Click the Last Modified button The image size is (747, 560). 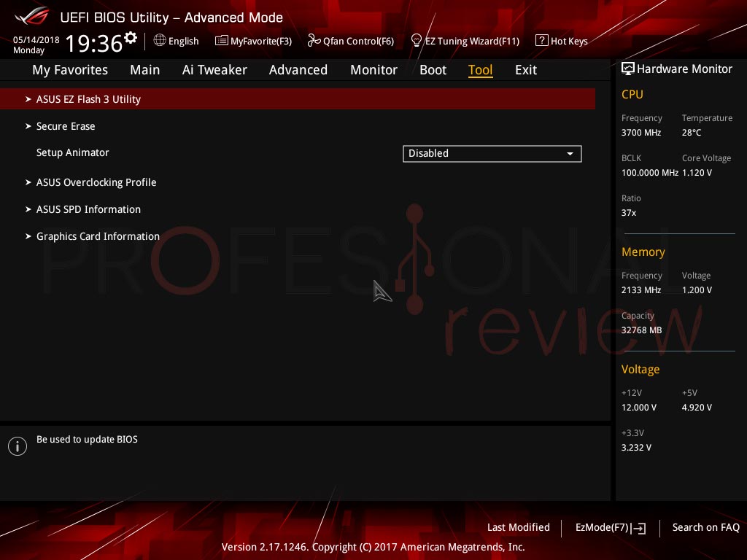pos(519,528)
